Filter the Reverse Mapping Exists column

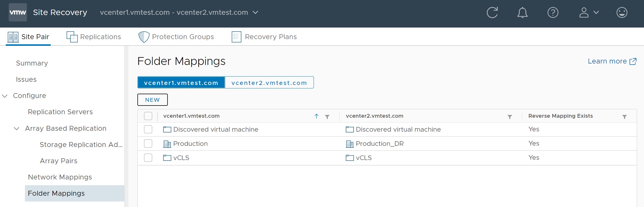[624, 117]
